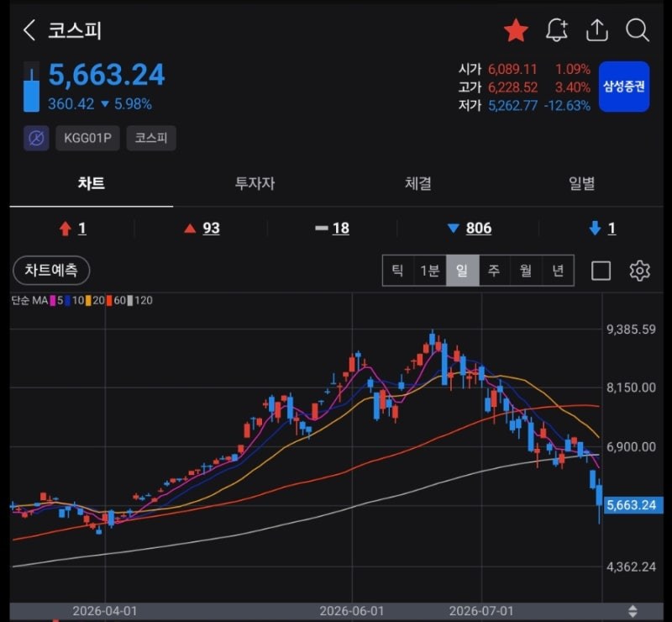672x622 pixels.
Task: Tap the 4,362.24 axis label
Action: coord(631,567)
